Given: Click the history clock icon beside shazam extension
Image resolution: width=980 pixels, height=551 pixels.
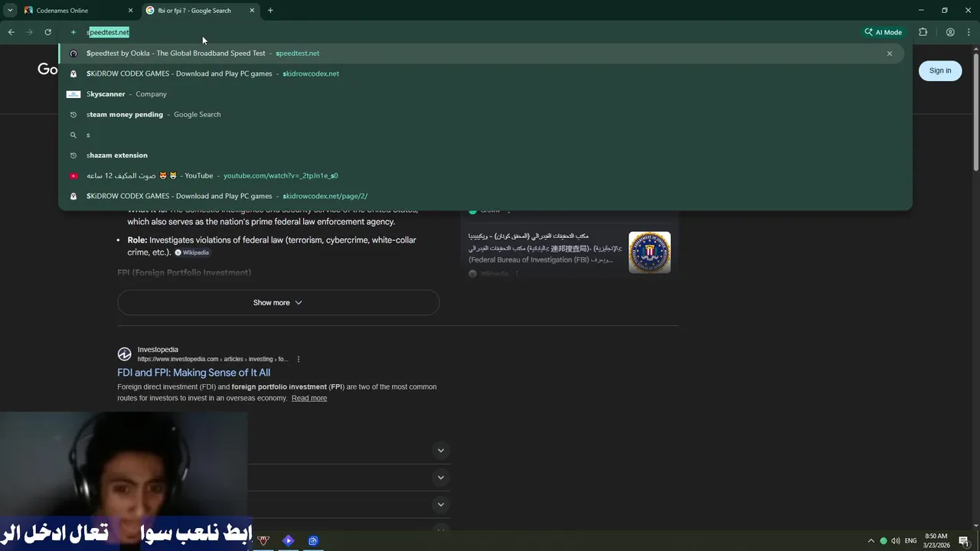Looking at the screenshot, I should (x=73, y=155).
